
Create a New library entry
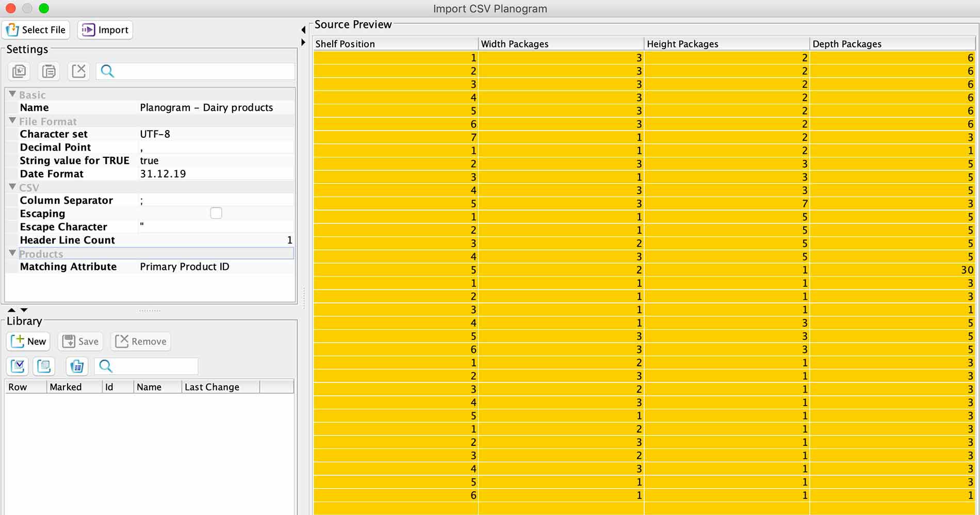click(x=29, y=341)
